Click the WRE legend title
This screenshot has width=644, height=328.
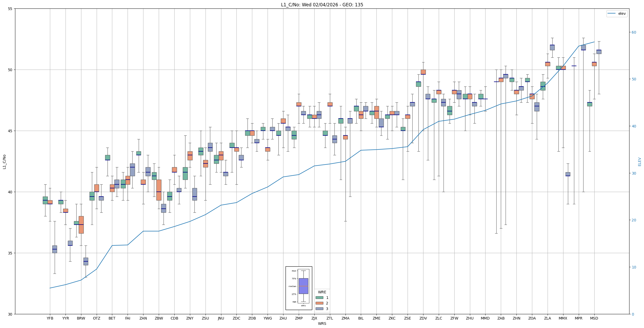322,292
